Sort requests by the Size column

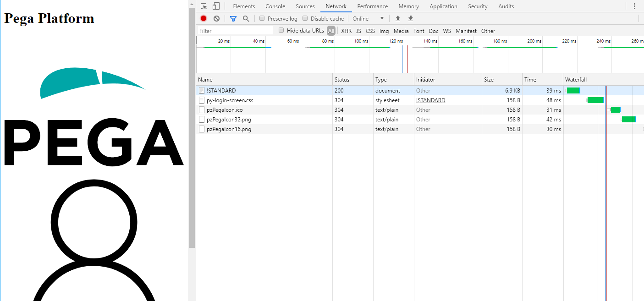pyautogui.click(x=502, y=80)
